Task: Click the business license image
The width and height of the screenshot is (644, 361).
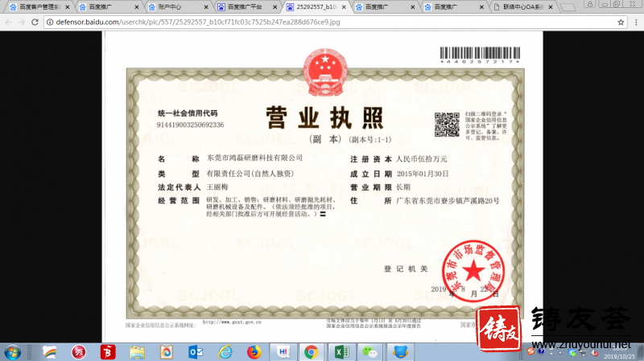Action: pyautogui.click(x=323, y=187)
